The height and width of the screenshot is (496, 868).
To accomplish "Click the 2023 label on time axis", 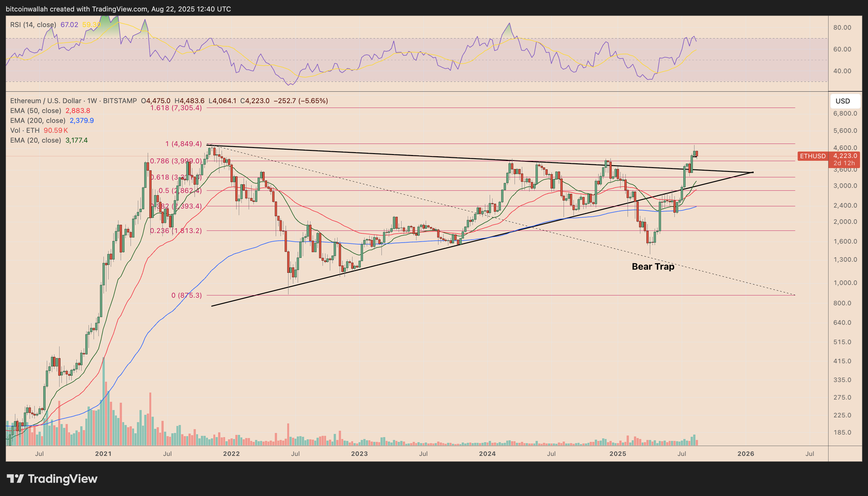I will coord(359,454).
